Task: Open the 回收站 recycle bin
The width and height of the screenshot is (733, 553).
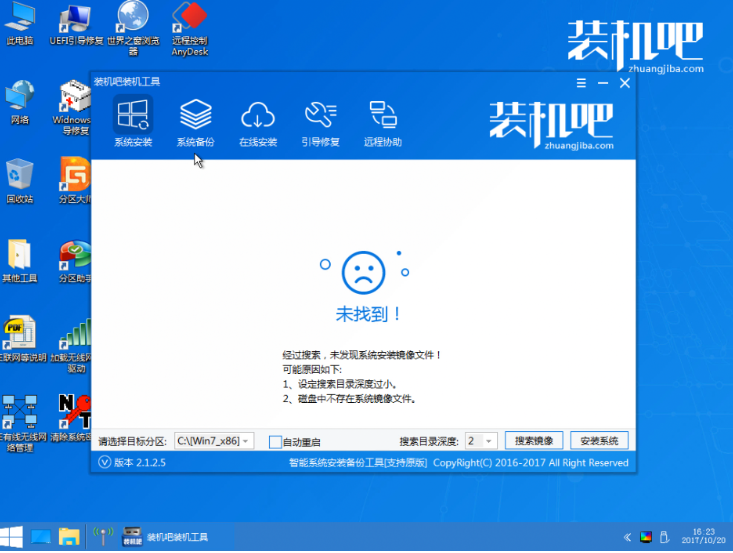Action: (x=19, y=180)
